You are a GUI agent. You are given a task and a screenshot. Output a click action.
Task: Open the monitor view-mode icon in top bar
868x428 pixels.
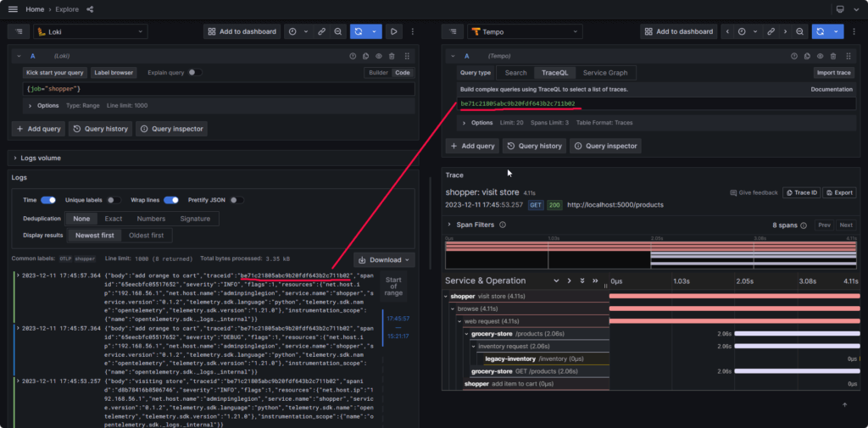840,9
